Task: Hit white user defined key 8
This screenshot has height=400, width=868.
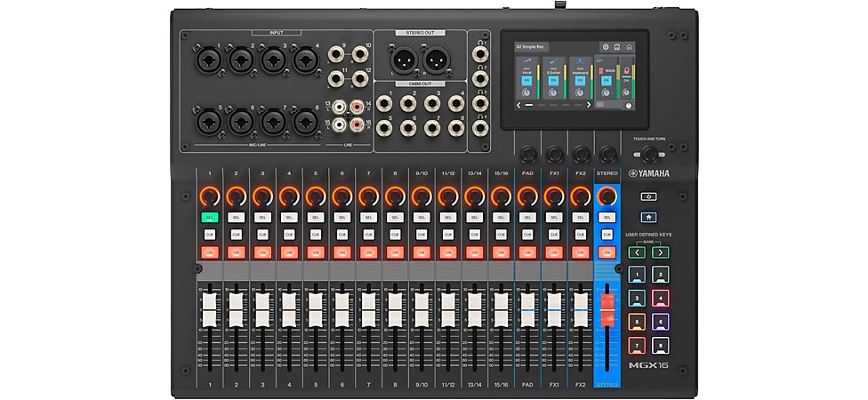Action: 661,345
